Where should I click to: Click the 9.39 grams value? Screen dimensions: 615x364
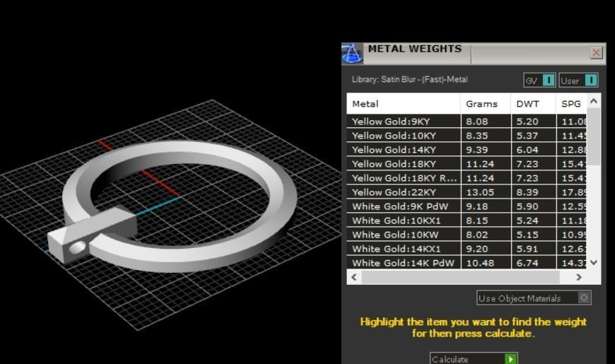(477, 150)
